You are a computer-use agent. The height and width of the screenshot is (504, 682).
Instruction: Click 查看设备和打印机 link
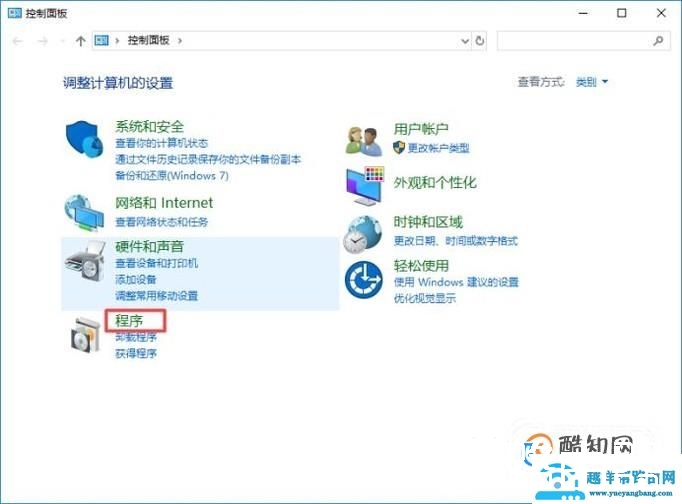point(156,263)
